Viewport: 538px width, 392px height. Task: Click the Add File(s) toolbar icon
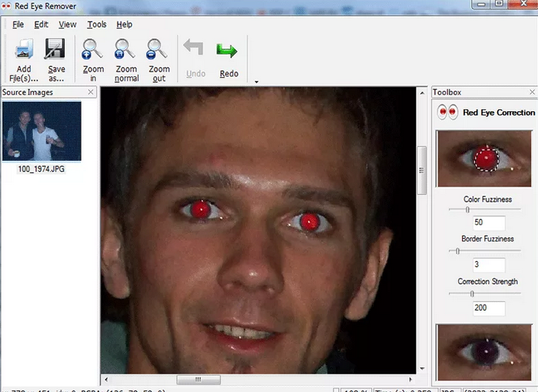click(x=24, y=49)
